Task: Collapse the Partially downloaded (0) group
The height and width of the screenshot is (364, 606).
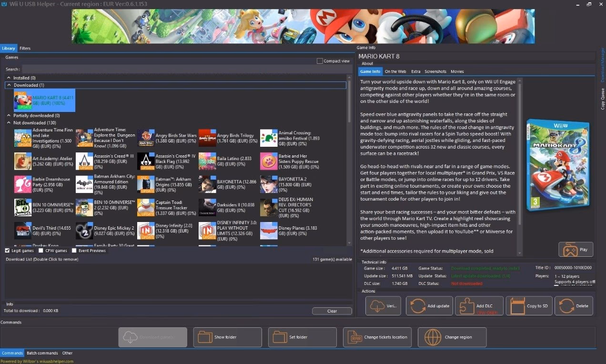Action: tap(9, 115)
